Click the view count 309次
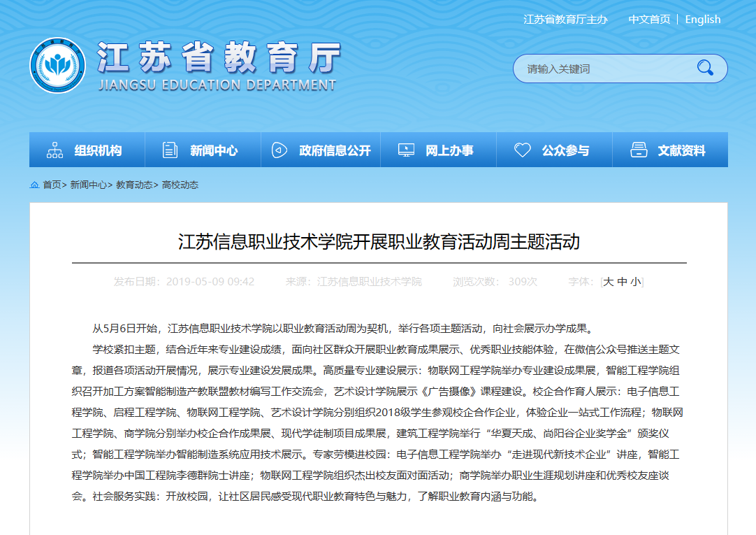Viewport: 756px width, 535px height. (x=523, y=282)
